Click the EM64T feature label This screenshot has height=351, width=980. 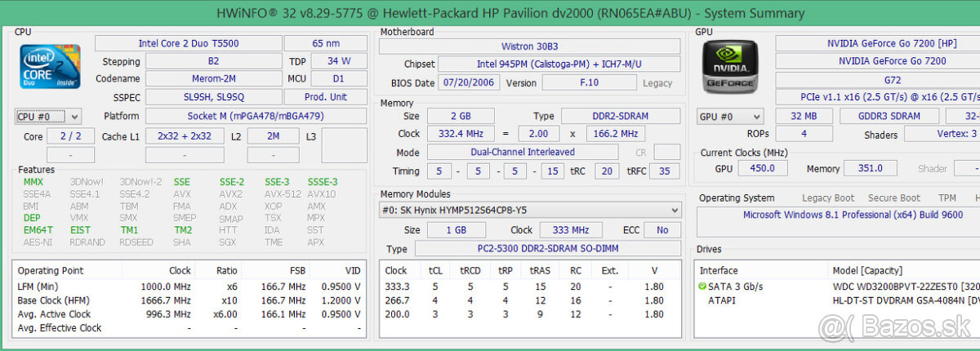tap(38, 230)
